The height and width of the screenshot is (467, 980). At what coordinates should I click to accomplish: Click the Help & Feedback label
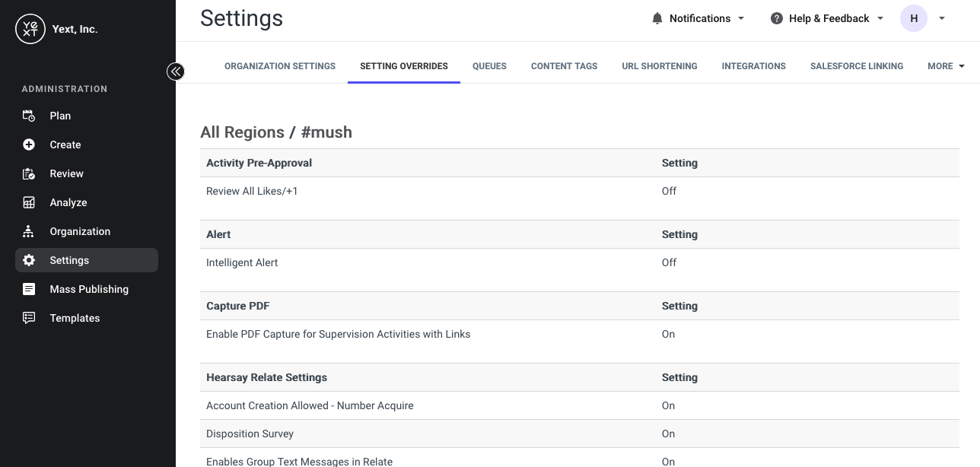click(829, 18)
